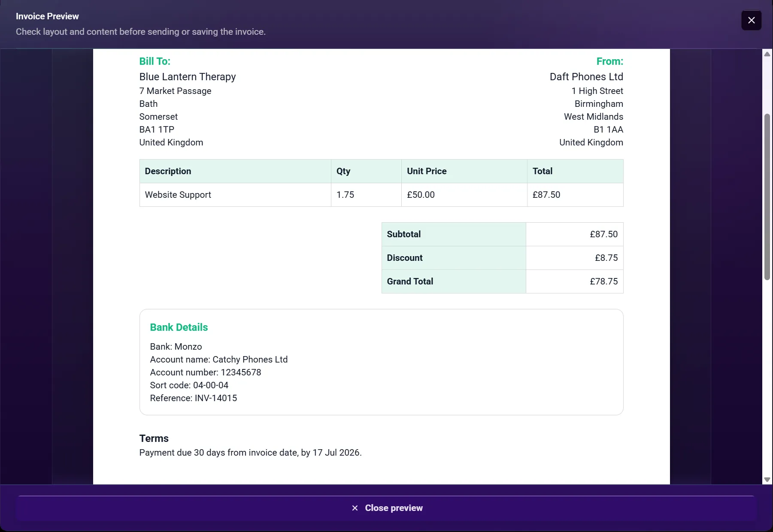773x532 pixels.
Task: Click the Check layout and content subtitle
Action: [x=141, y=32]
